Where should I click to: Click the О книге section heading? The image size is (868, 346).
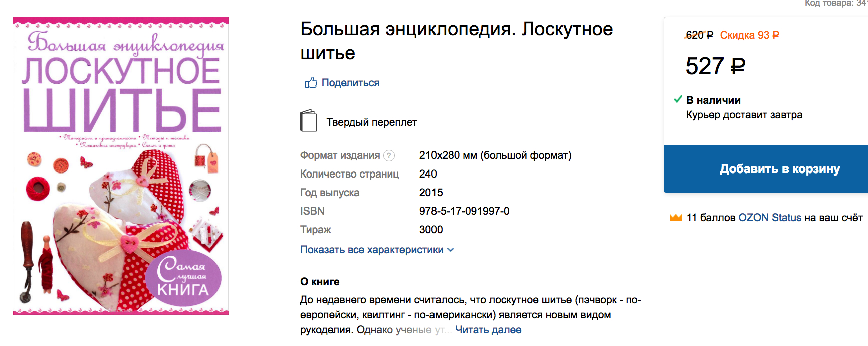320,282
